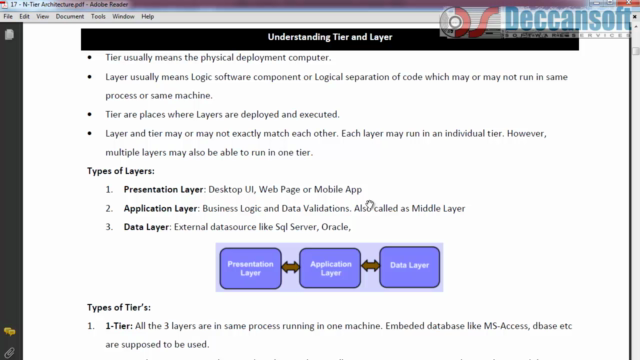Open the View menu

(x=42, y=17)
